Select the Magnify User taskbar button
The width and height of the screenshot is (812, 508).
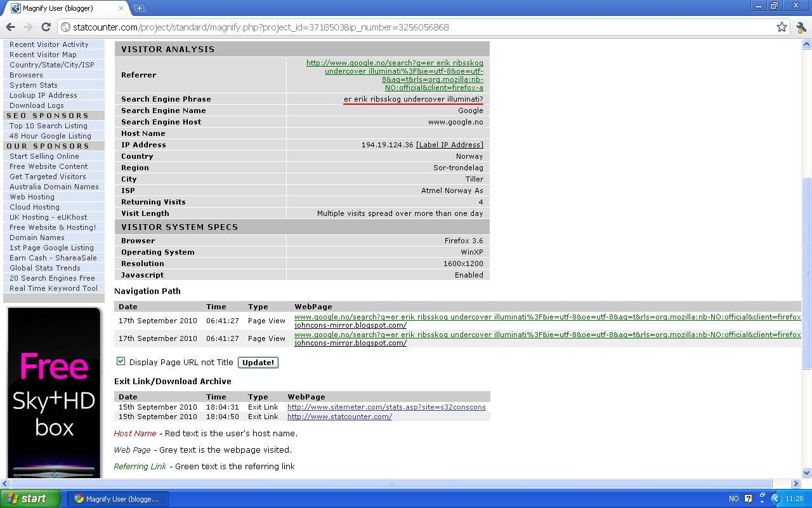pos(118,498)
